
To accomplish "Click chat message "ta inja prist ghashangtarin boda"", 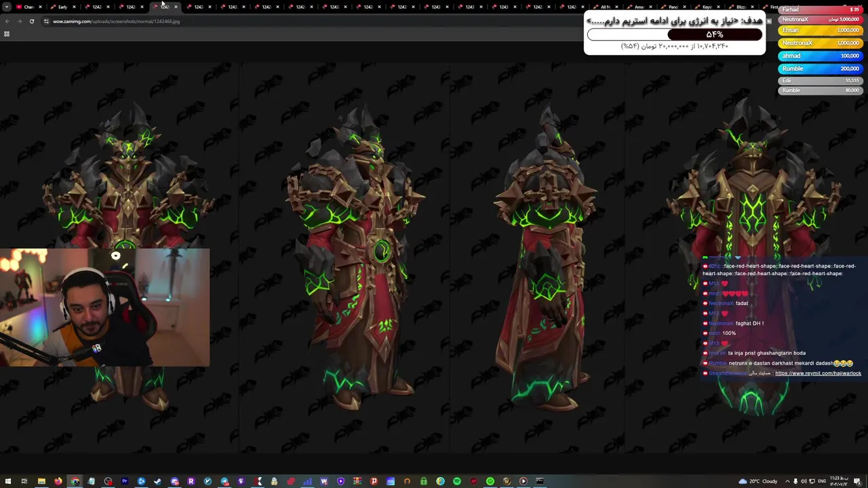I will click(766, 353).
